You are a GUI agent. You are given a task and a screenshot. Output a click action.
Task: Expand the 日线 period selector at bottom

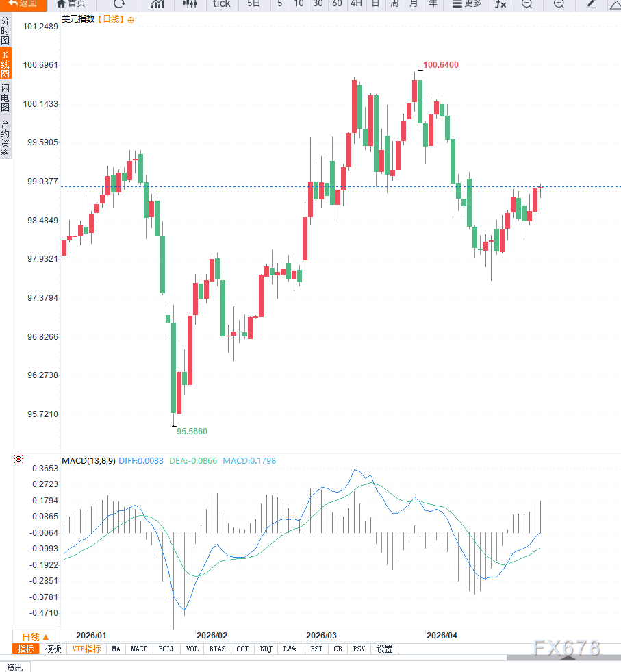click(x=36, y=636)
